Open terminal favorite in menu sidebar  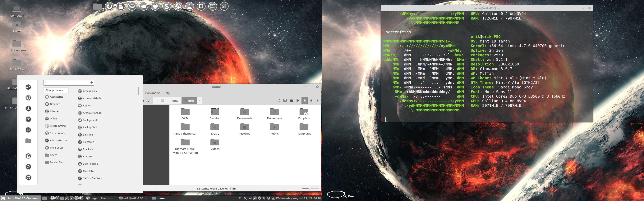coord(28,130)
